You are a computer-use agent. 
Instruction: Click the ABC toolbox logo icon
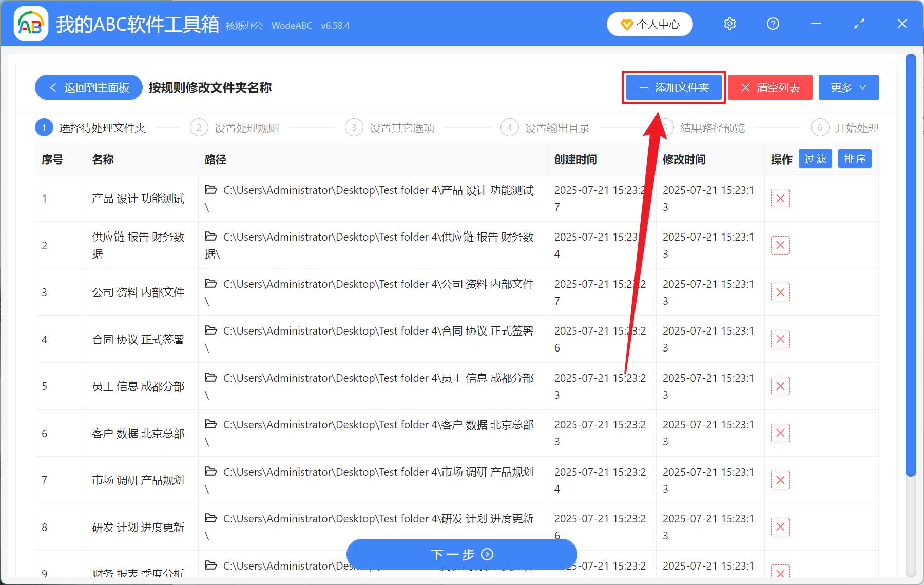[x=31, y=23]
